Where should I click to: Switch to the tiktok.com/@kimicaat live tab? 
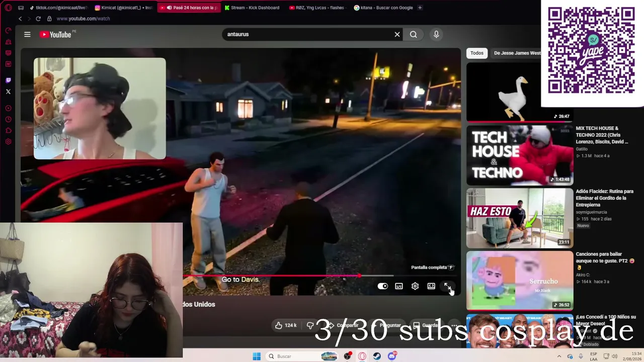58,8
